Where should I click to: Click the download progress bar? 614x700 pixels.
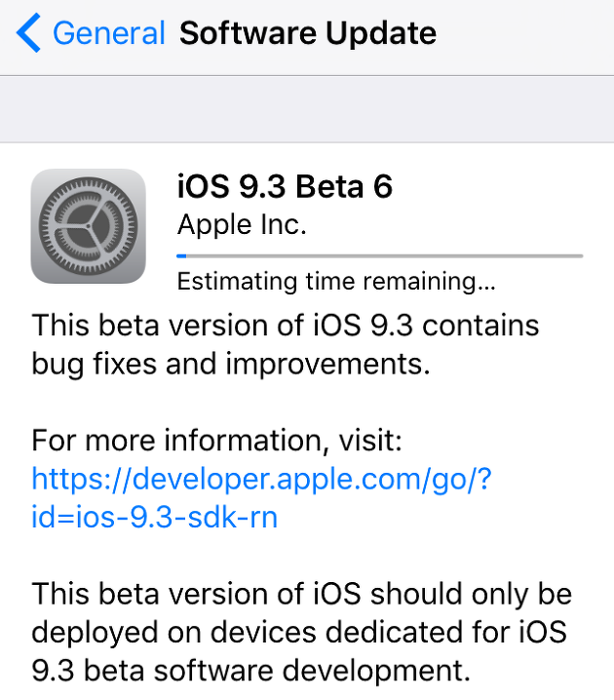click(379, 256)
